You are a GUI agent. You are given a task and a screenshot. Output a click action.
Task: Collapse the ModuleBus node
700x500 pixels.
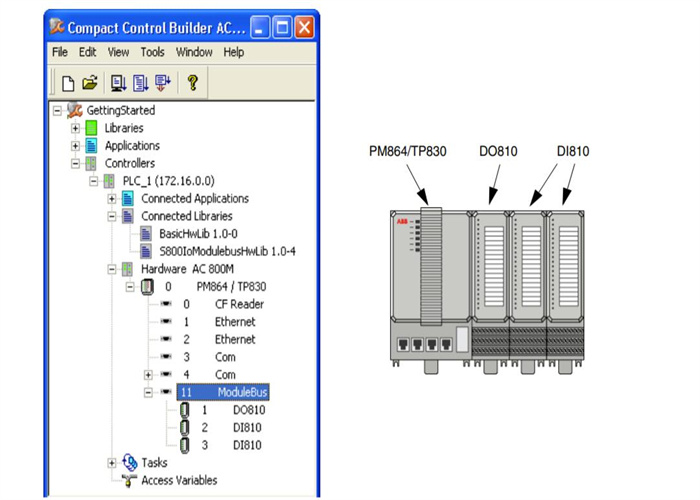(148, 392)
